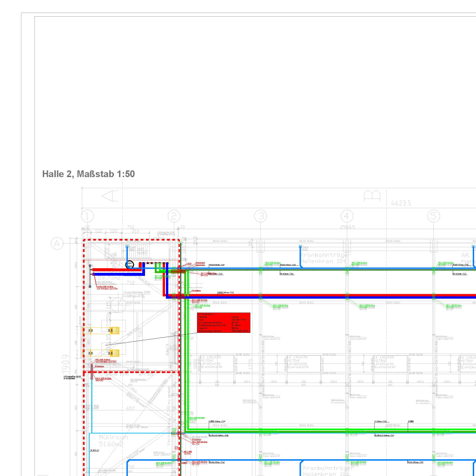Click the 'Halle 2, Maßstab 1:50' title
The image size is (476, 476).
(88, 174)
